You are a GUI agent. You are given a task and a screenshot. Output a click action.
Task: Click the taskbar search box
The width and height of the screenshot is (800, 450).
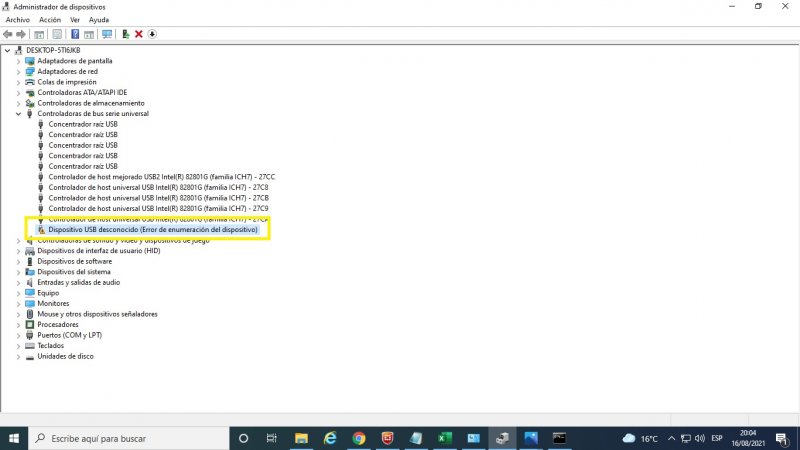(x=129, y=438)
